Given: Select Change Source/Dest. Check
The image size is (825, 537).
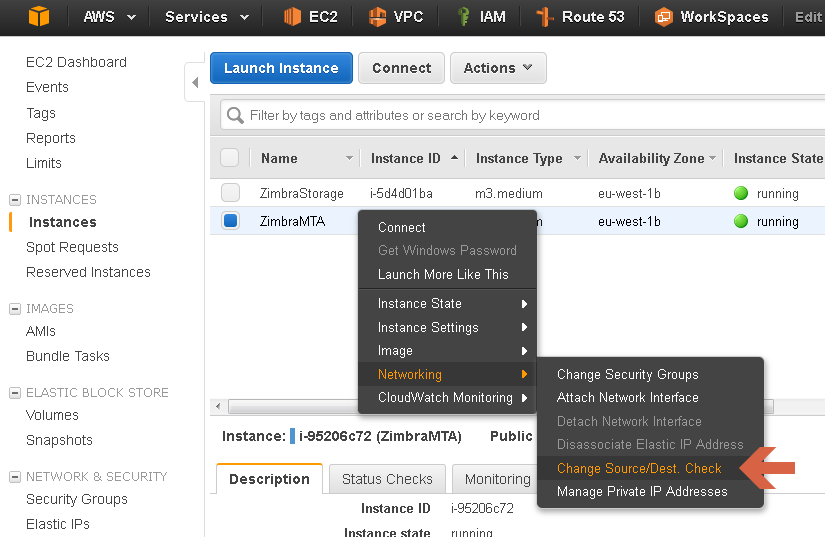Looking at the screenshot, I should pyautogui.click(x=639, y=468).
